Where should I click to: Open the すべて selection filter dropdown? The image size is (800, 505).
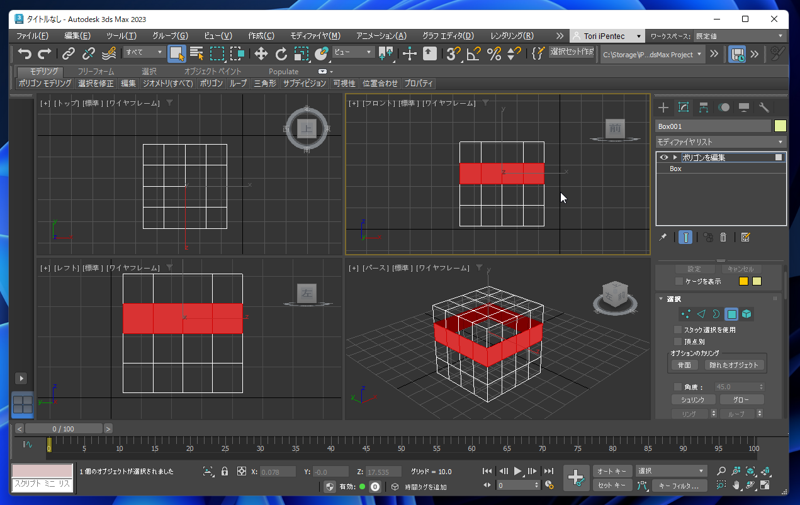point(144,52)
